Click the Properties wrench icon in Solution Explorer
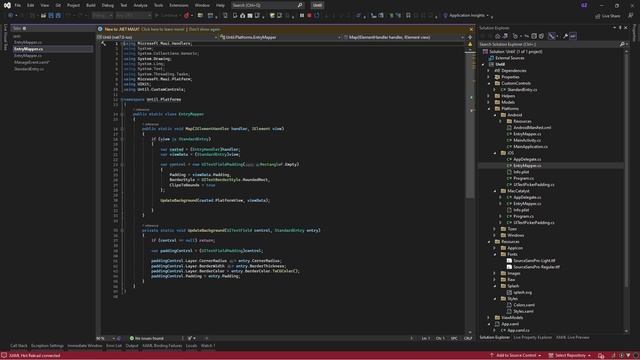 click(565, 36)
